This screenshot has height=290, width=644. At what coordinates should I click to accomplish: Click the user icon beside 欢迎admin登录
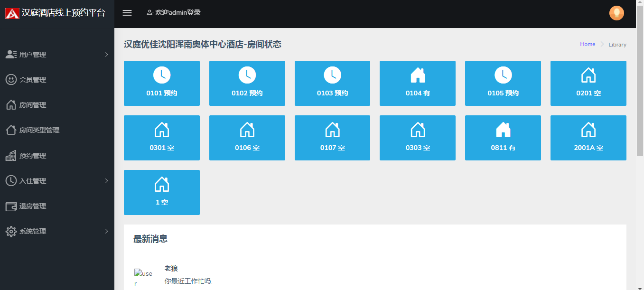pyautogui.click(x=150, y=13)
